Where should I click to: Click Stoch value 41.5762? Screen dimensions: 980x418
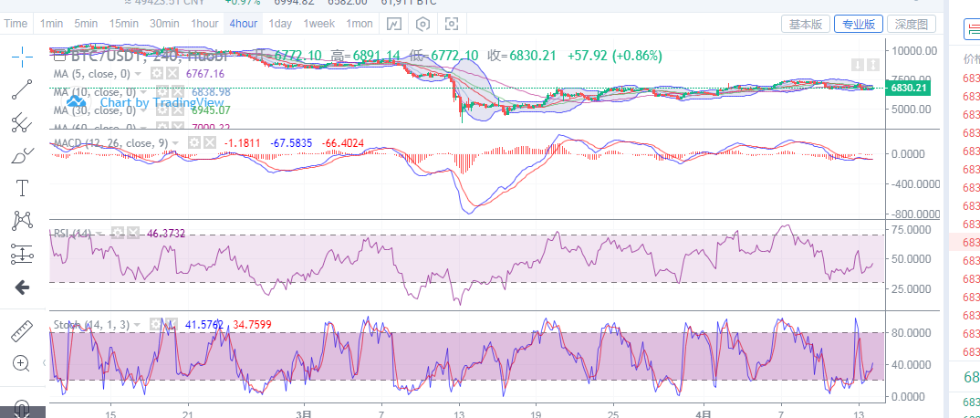pos(205,324)
